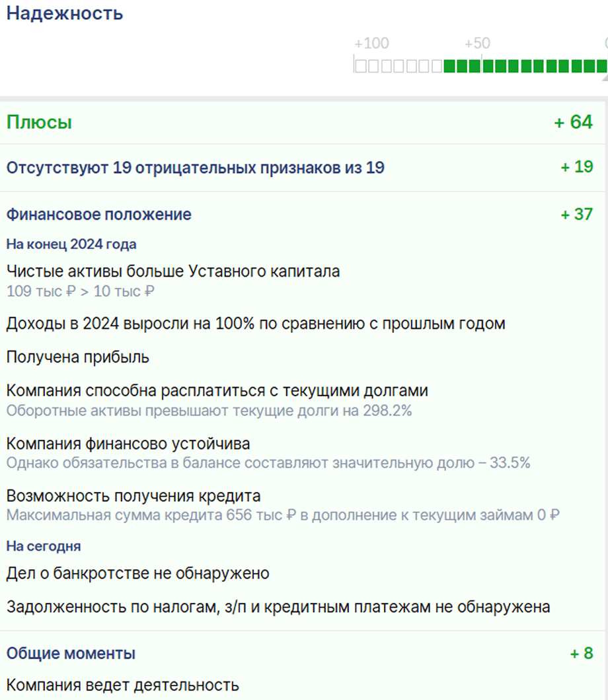Click the На сегодня subheading

44,546
